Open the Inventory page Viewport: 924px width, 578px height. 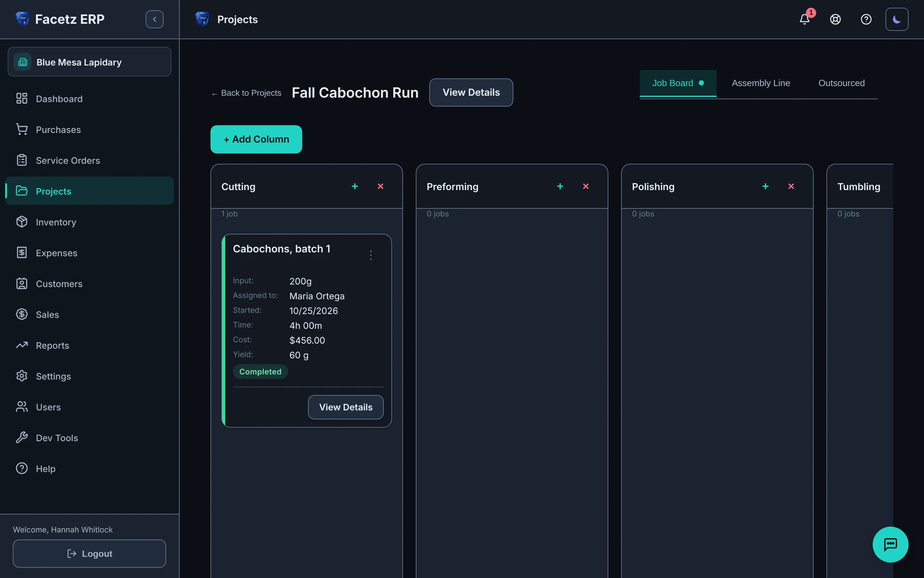(89, 222)
